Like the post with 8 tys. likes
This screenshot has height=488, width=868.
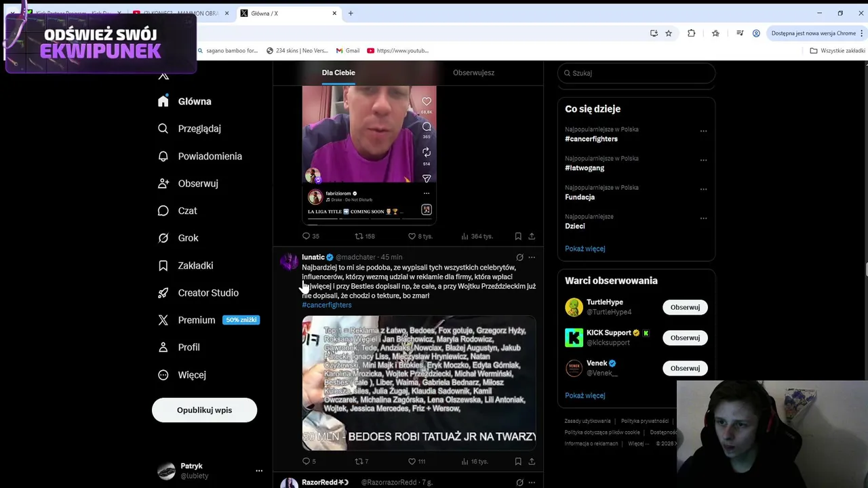click(412, 236)
